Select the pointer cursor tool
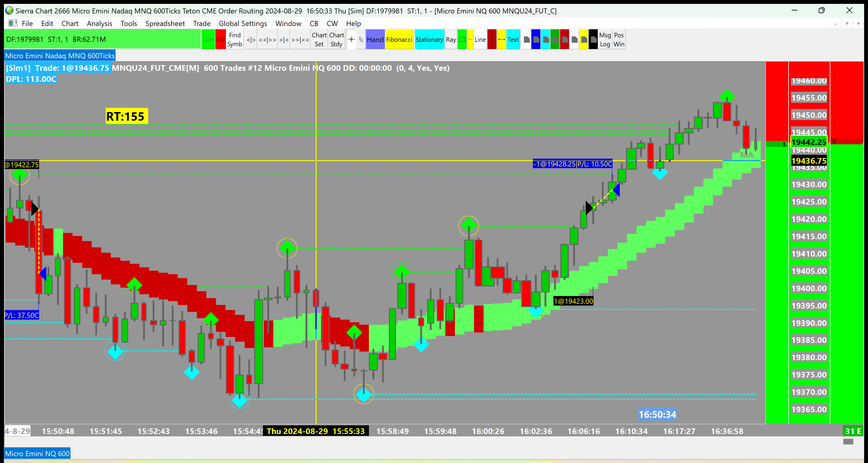 coord(361,39)
